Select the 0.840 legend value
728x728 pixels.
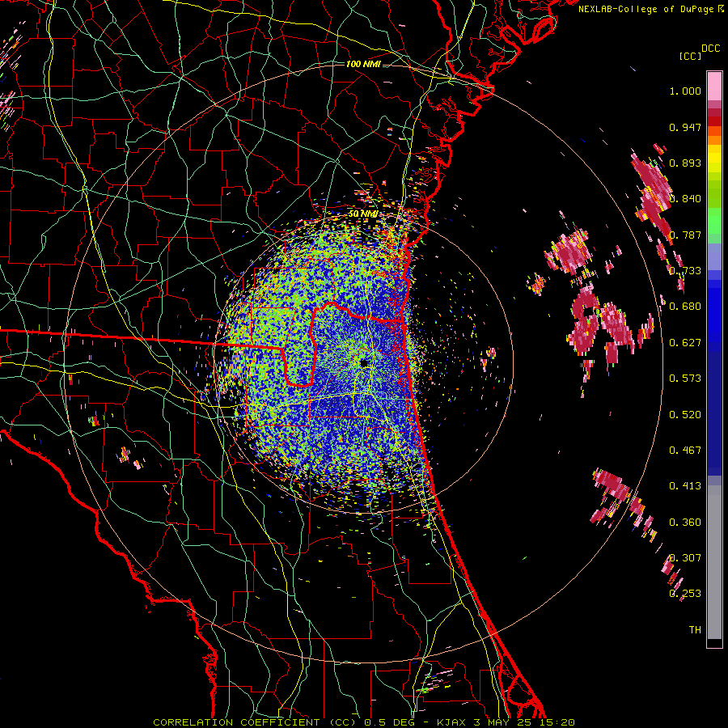(x=685, y=199)
